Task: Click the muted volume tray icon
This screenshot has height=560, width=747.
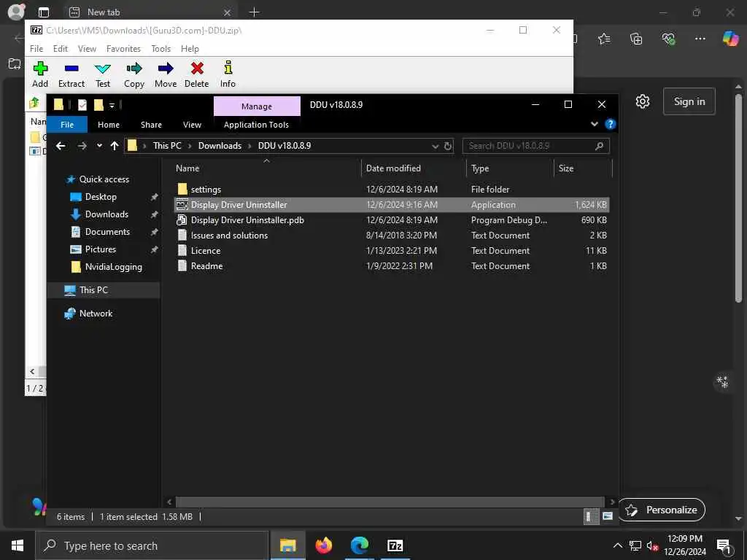Action: (652, 546)
